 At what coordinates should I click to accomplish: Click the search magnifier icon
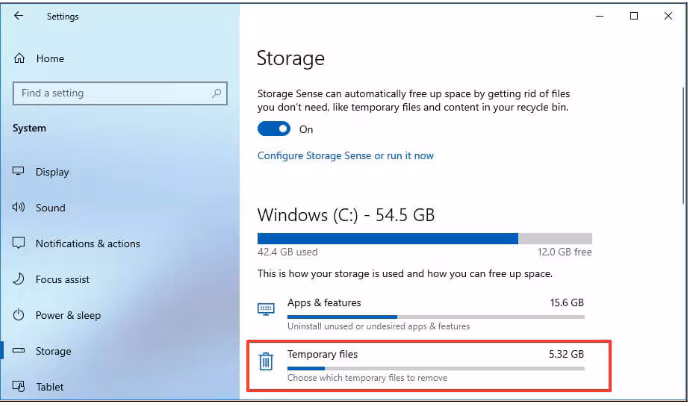[217, 93]
